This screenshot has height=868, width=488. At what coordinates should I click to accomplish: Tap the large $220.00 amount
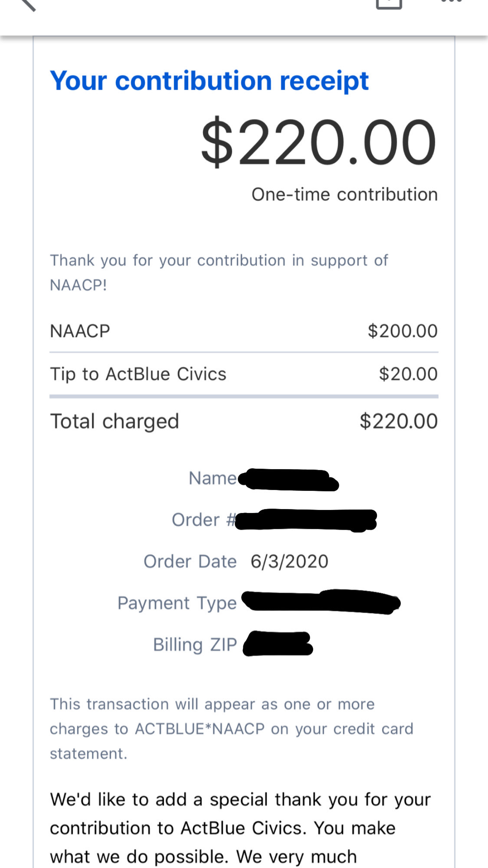pyautogui.click(x=318, y=142)
